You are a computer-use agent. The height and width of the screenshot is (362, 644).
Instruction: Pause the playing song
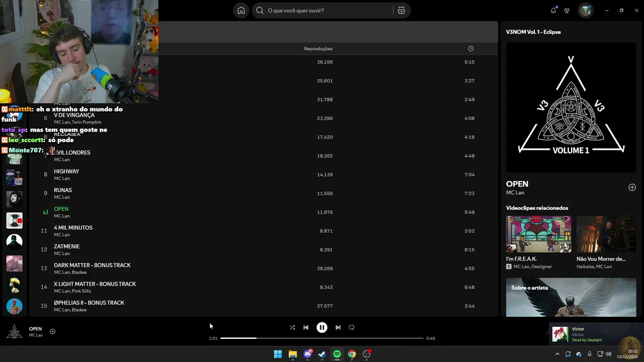point(322,327)
